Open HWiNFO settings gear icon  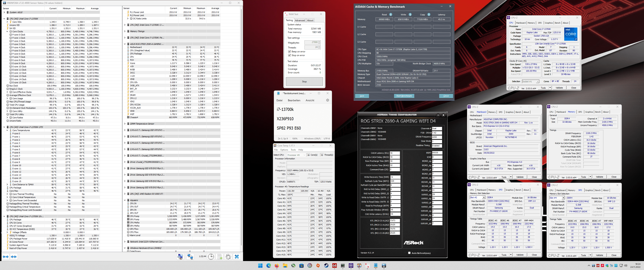[228, 256]
